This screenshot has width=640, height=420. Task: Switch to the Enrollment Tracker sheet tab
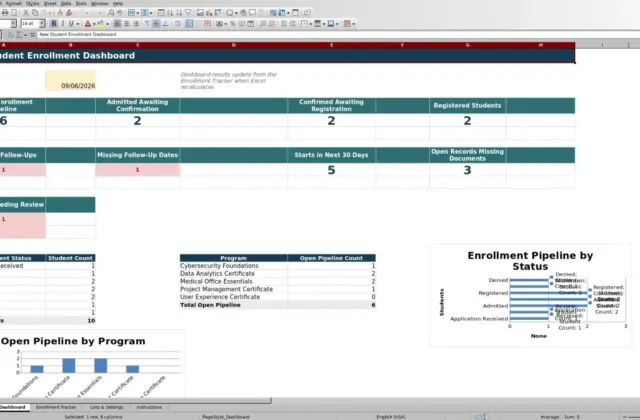tap(56, 407)
